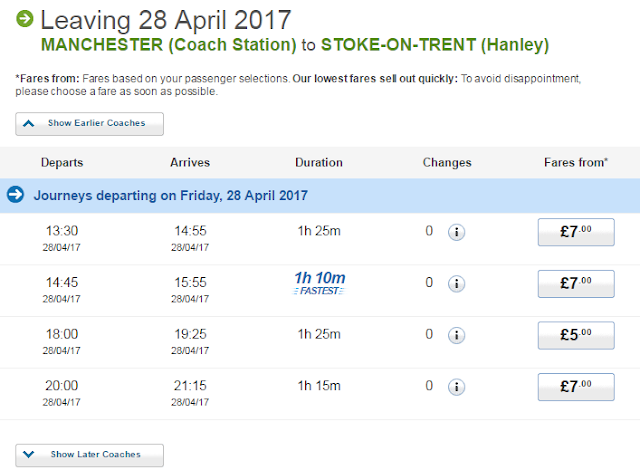
Task: Click the Departs column header
Action: click(62, 162)
